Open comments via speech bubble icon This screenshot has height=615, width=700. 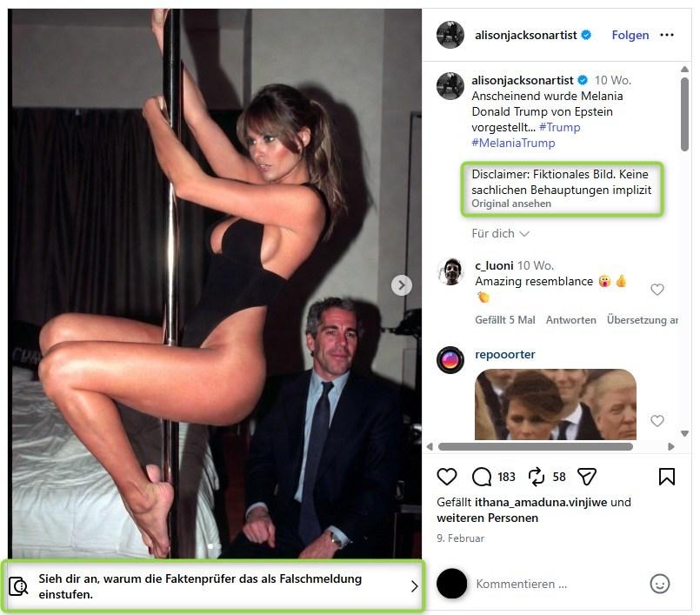[482, 477]
